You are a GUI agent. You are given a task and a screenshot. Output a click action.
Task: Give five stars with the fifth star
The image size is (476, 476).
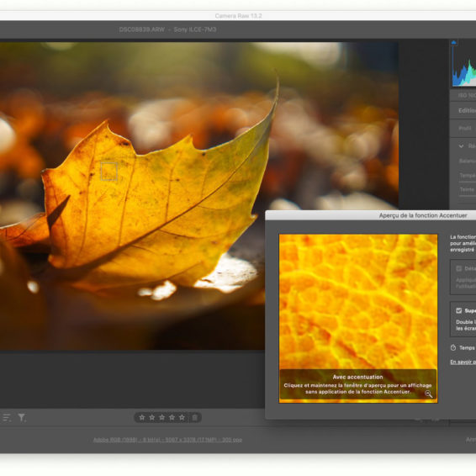click(182, 417)
